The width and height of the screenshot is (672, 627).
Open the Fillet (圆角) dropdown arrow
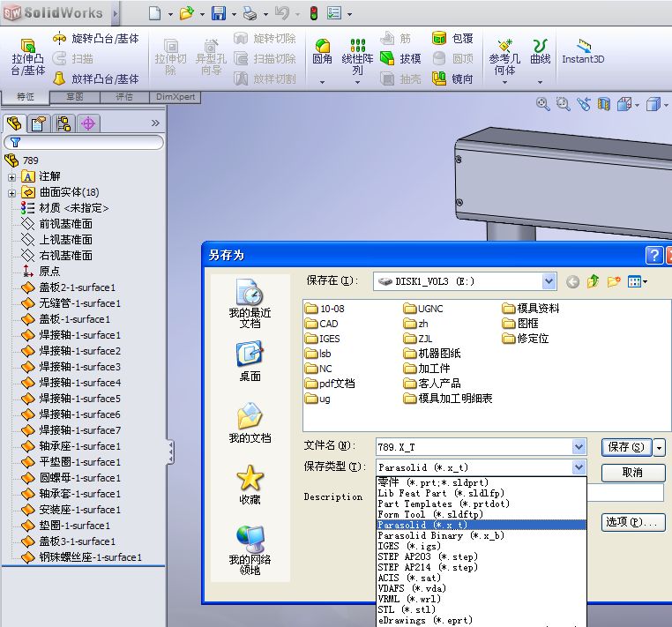pos(322,82)
